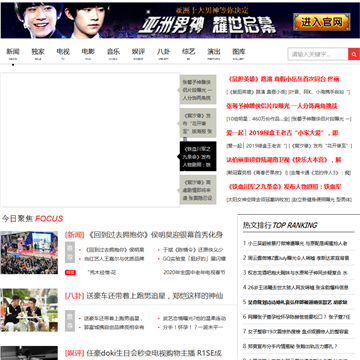Image resolution: width=360 pixels, height=360 pixels.
Task: Click the 今日聚焦 FOCUS heading
Action: (32, 219)
